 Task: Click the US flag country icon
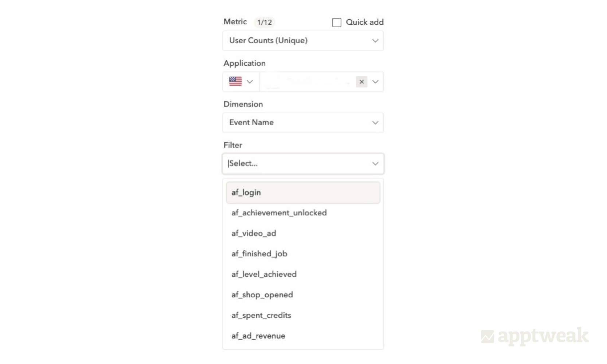tap(235, 82)
